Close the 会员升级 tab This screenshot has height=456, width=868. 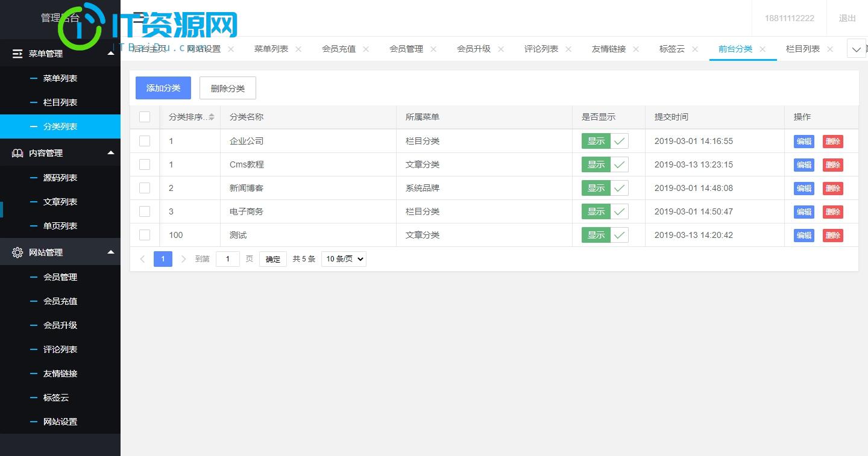point(501,49)
